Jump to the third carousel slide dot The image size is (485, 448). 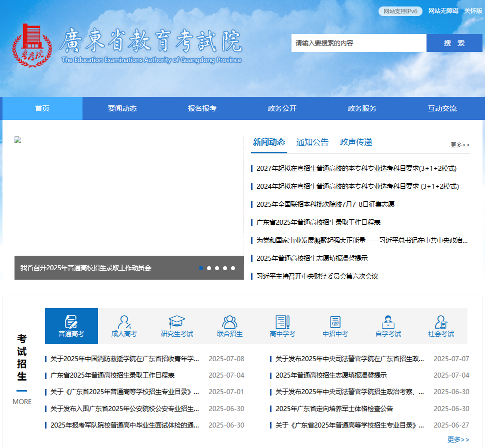[217, 268]
